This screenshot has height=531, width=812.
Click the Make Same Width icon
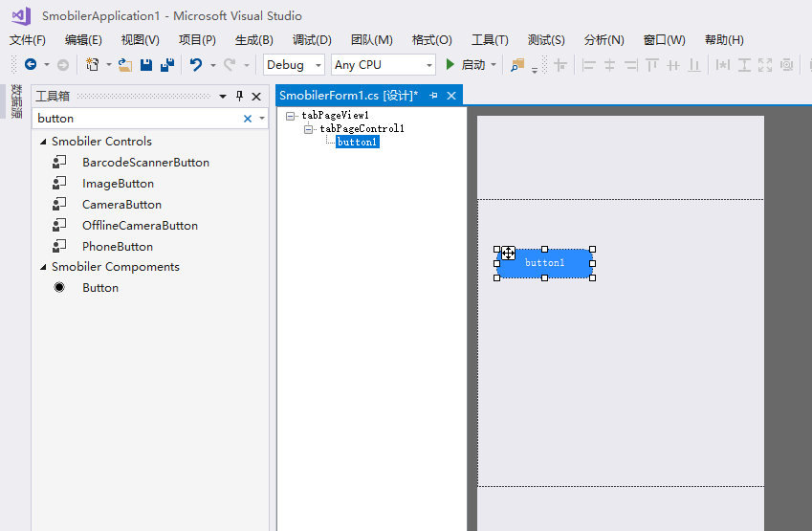[x=722, y=65]
